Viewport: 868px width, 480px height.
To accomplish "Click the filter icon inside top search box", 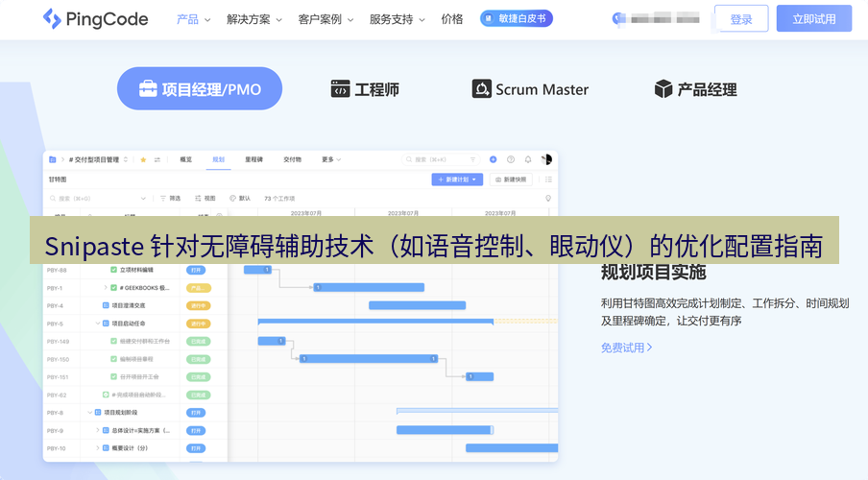I will coord(472,159).
